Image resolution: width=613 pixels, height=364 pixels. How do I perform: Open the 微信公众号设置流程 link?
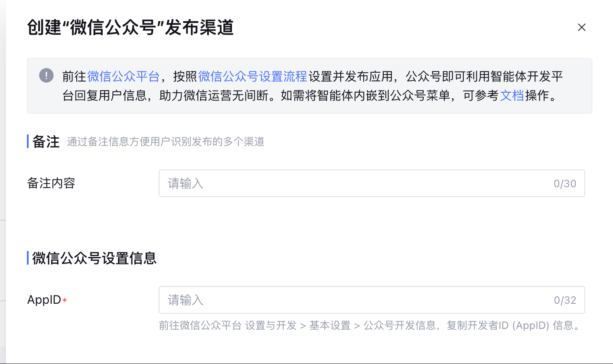pyautogui.click(x=252, y=77)
